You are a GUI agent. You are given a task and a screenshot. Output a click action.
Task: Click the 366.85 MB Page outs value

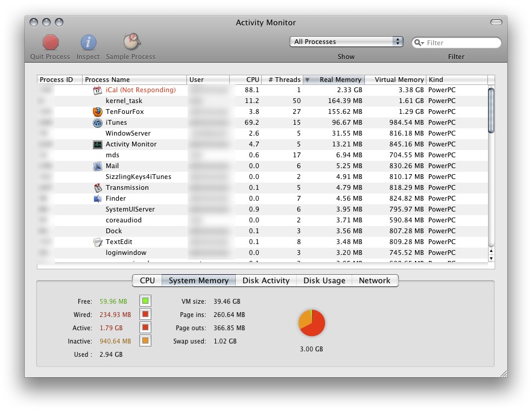229,328
